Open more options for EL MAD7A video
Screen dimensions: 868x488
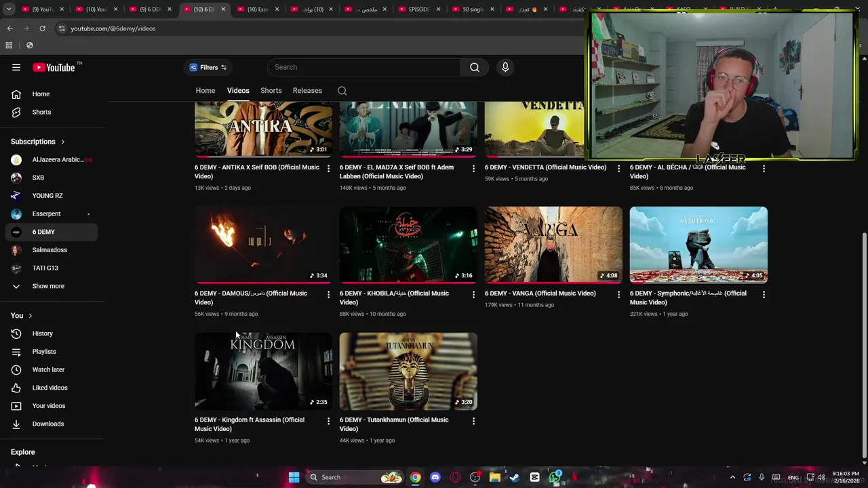(x=473, y=168)
